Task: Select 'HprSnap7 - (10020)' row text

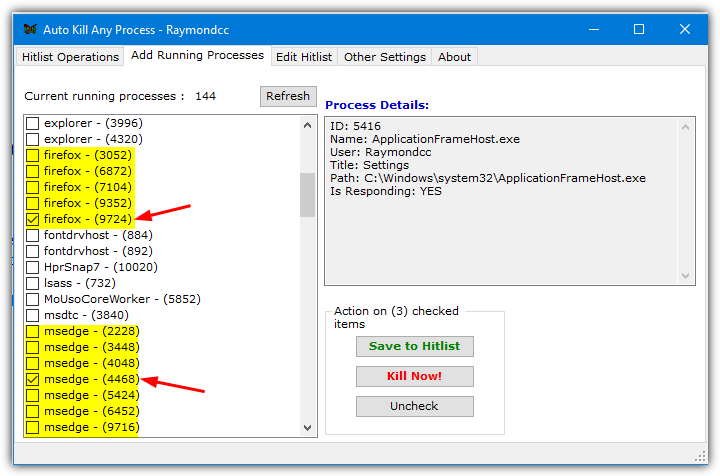Action: [101, 267]
